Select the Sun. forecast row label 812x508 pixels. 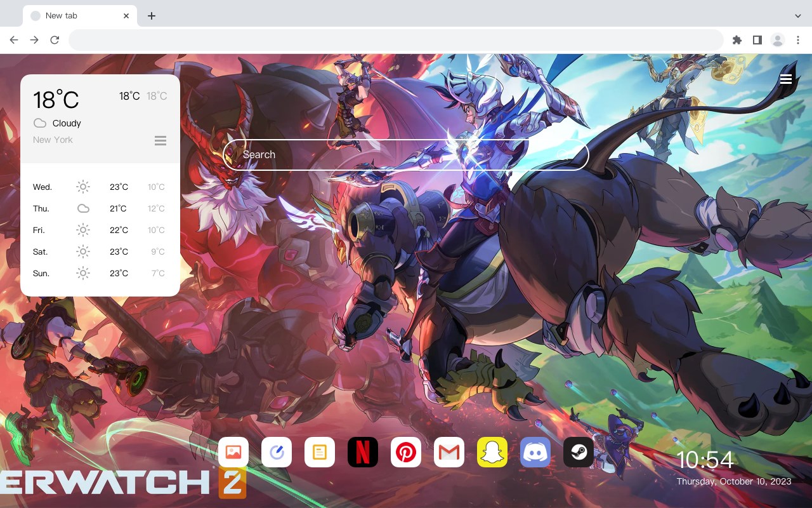coord(41,273)
